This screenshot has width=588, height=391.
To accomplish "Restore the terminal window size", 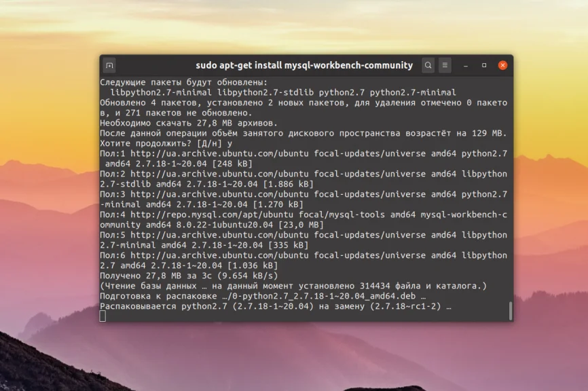I will click(483, 65).
